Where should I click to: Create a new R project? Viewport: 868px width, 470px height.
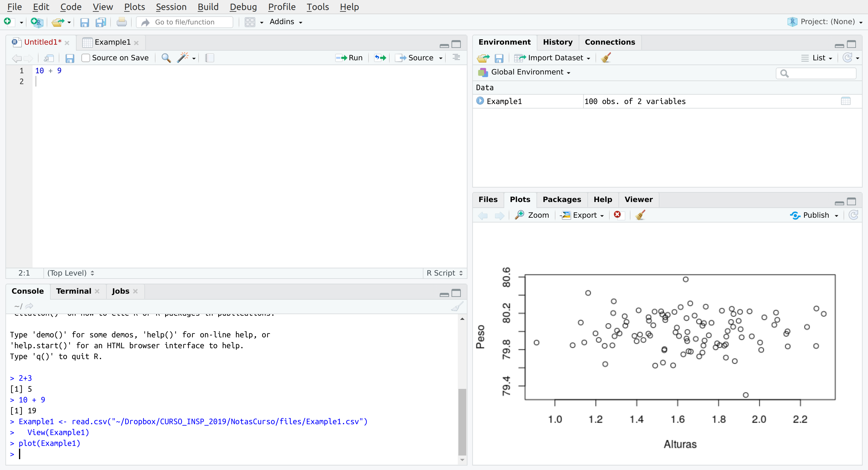36,22
